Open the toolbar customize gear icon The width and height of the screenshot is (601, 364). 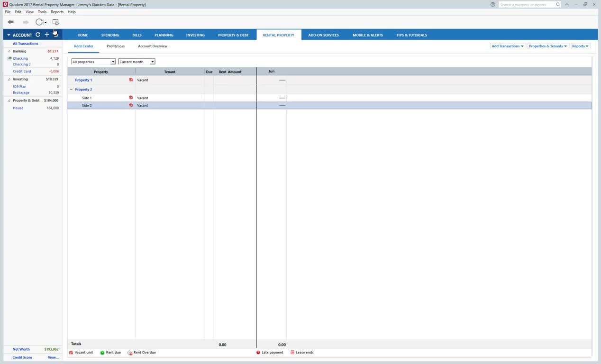(55, 22)
